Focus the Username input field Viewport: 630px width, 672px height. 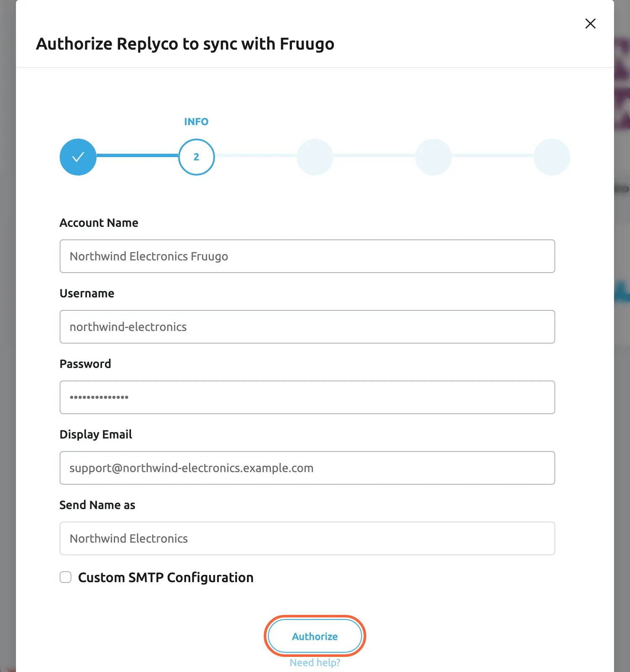(x=307, y=327)
